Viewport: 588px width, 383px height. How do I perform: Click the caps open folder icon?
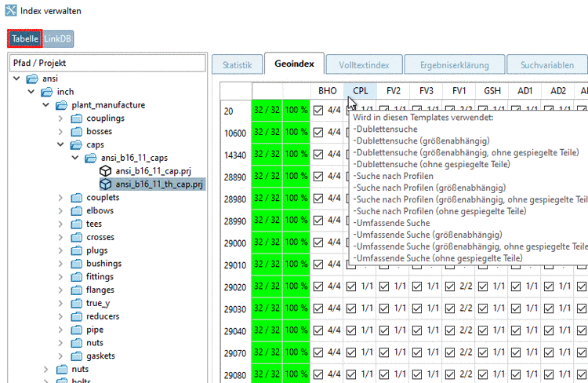[x=76, y=145]
